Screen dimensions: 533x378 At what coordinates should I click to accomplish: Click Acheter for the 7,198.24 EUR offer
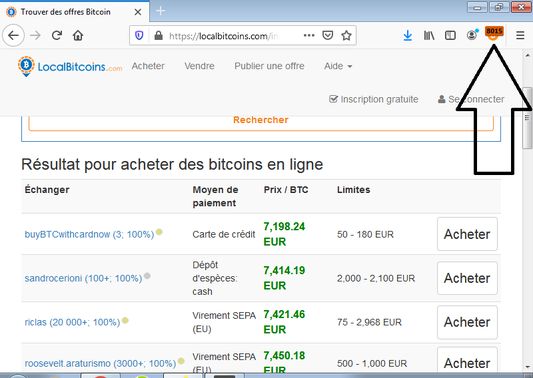click(x=467, y=234)
